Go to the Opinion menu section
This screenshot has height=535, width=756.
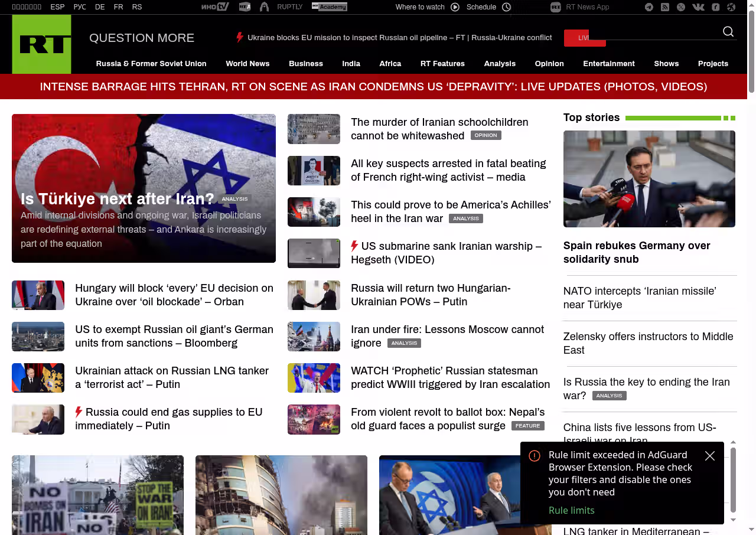click(x=549, y=64)
